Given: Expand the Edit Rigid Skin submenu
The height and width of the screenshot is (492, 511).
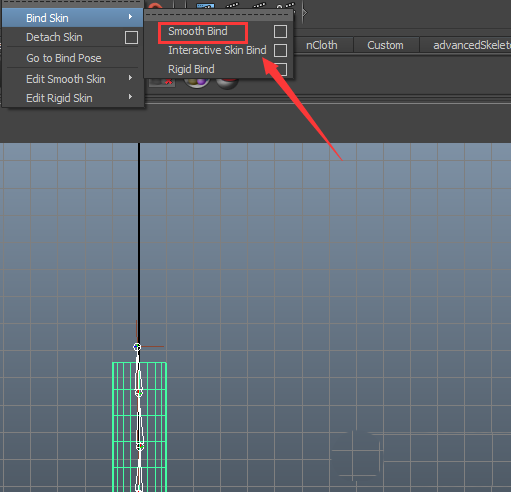Looking at the screenshot, I should click(x=73, y=98).
